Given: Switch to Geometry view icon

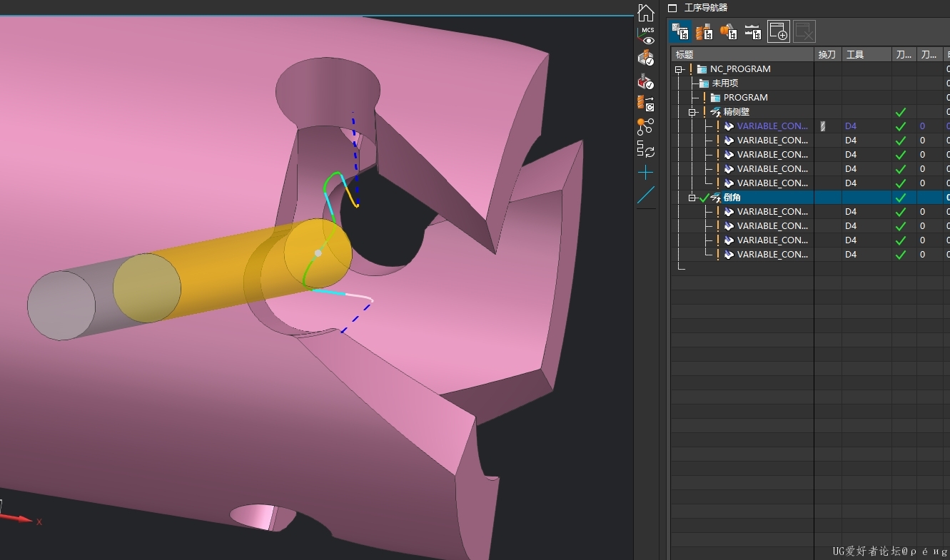Looking at the screenshot, I should tap(729, 31).
